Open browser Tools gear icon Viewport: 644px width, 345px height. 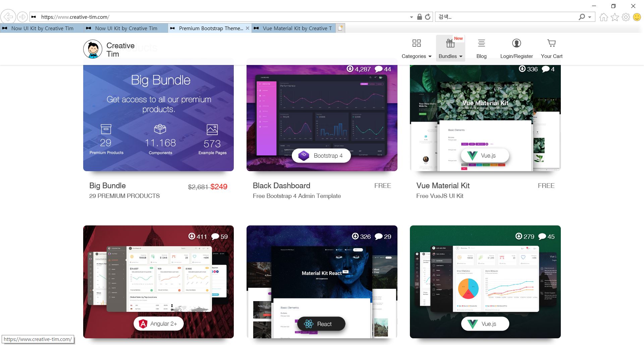(x=626, y=17)
